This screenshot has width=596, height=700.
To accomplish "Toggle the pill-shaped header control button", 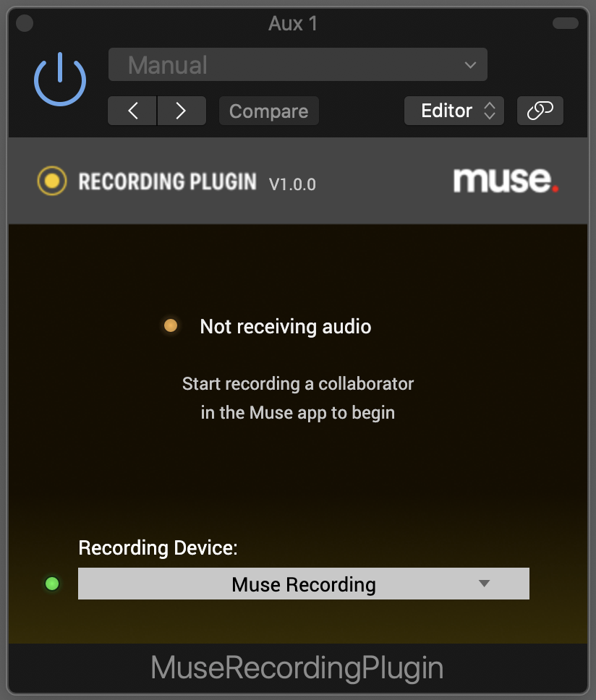I will coord(565,23).
